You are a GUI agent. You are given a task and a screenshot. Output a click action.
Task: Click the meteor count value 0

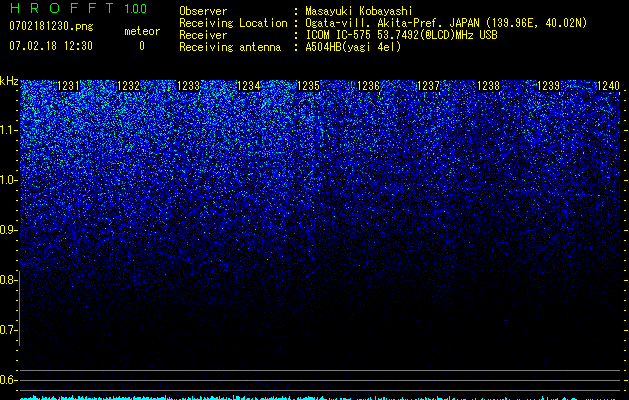(142, 46)
